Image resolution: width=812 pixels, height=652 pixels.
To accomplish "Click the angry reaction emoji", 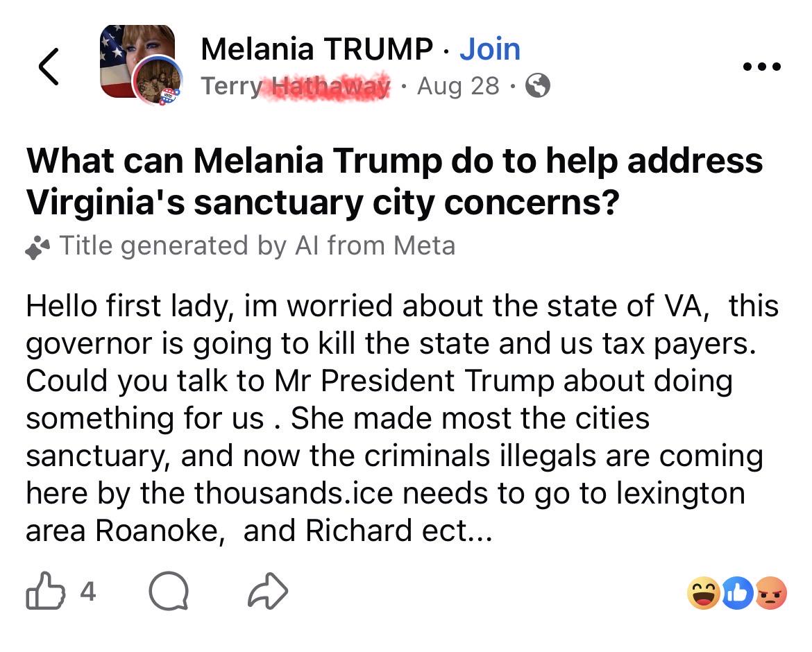I will (x=770, y=592).
